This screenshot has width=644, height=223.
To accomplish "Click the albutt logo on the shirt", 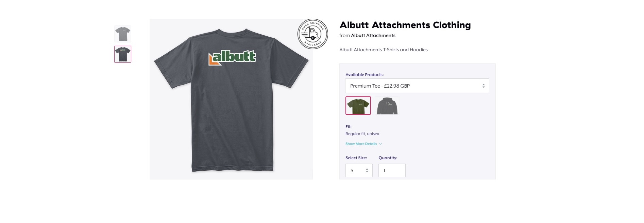I will click(x=232, y=57).
